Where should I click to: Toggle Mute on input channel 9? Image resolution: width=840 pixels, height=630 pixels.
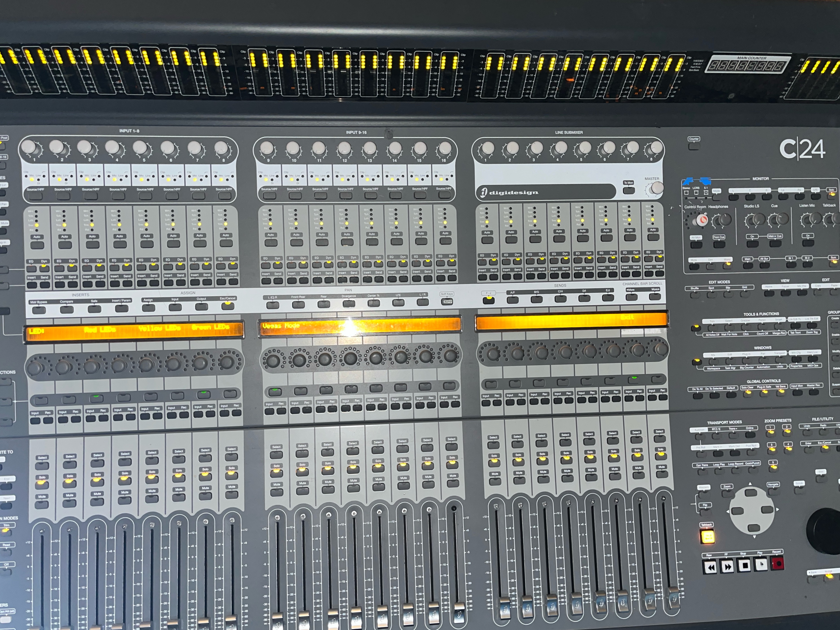click(x=277, y=493)
